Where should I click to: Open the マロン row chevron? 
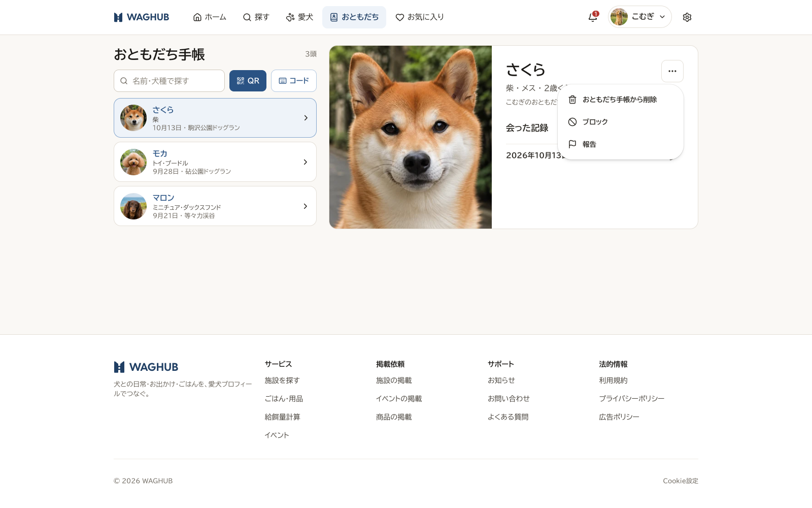306,206
